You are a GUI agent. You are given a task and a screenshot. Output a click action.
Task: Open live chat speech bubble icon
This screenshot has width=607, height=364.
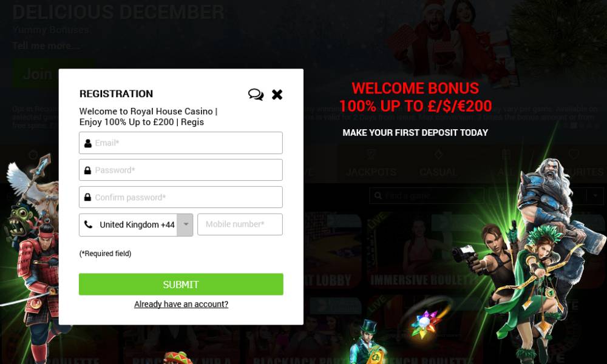coord(256,95)
